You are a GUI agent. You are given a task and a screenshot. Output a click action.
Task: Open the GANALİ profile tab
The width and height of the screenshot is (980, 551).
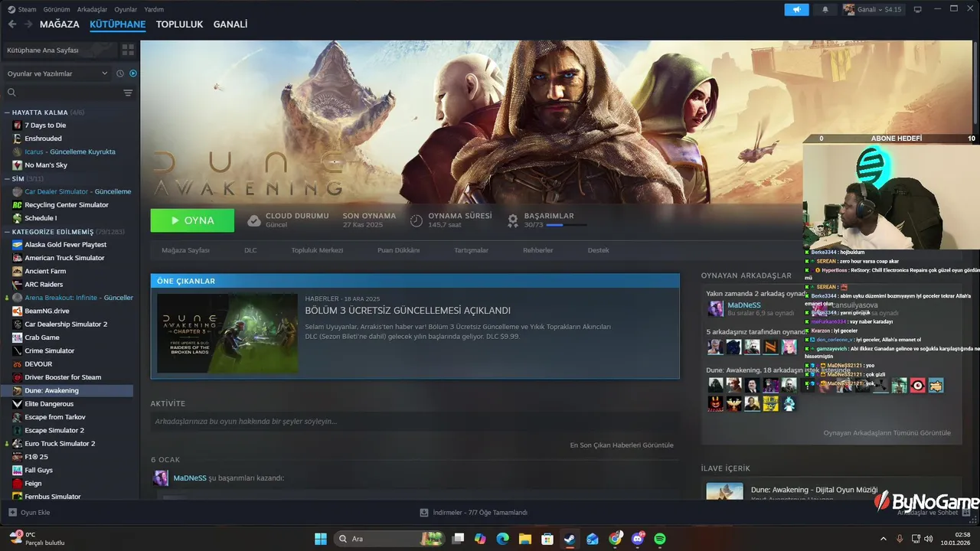tap(230, 24)
